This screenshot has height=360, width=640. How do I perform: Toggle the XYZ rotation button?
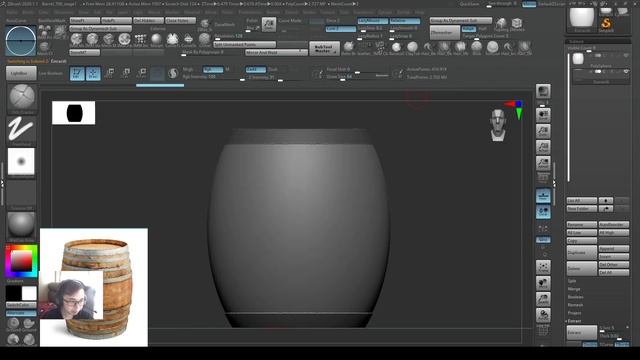click(543, 240)
